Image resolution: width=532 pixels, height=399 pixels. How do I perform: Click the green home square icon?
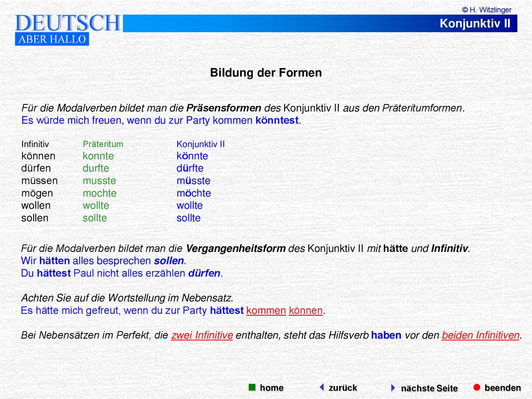click(252, 388)
